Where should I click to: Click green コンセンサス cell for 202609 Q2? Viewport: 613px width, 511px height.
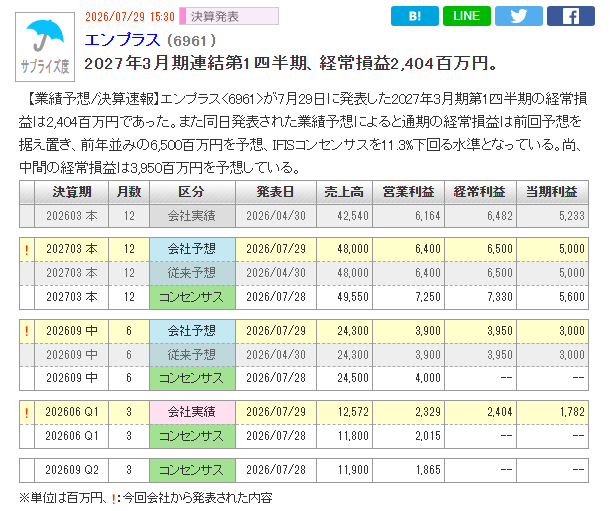pyautogui.click(x=192, y=470)
